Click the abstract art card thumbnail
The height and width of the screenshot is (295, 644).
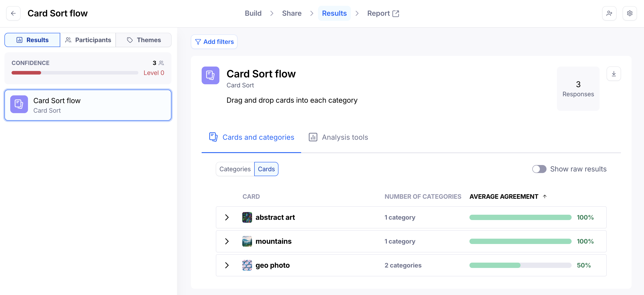pyautogui.click(x=247, y=217)
